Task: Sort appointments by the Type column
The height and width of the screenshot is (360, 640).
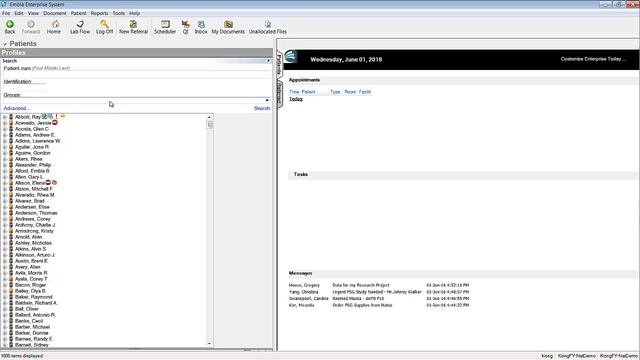Action: tap(335, 92)
